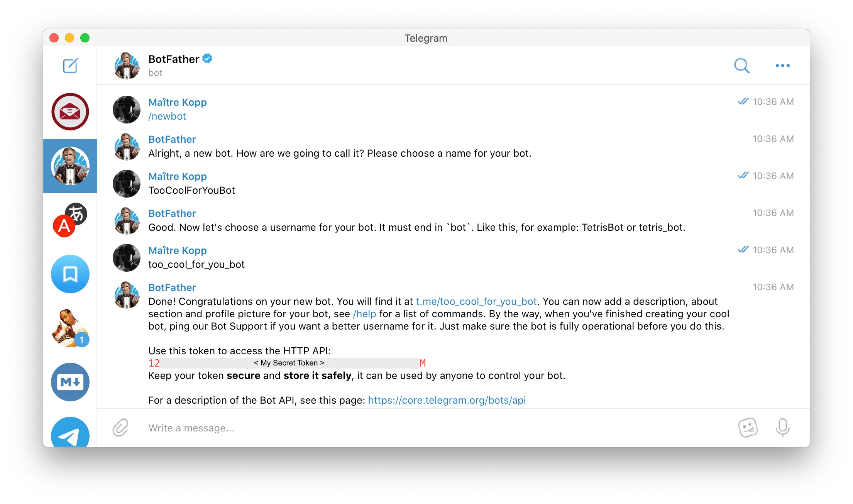Viewport: 853px width, 504px height.
Task: Open the Search in this chat
Action: [741, 66]
